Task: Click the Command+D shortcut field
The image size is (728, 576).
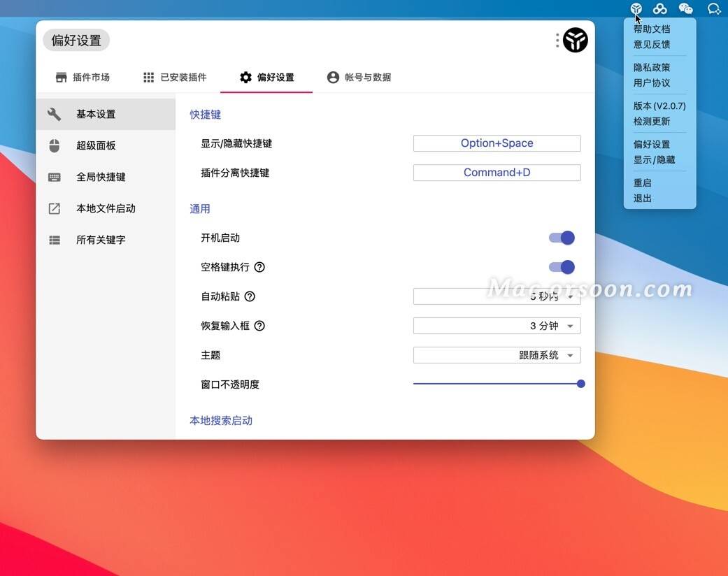Action: [x=497, y=173]
